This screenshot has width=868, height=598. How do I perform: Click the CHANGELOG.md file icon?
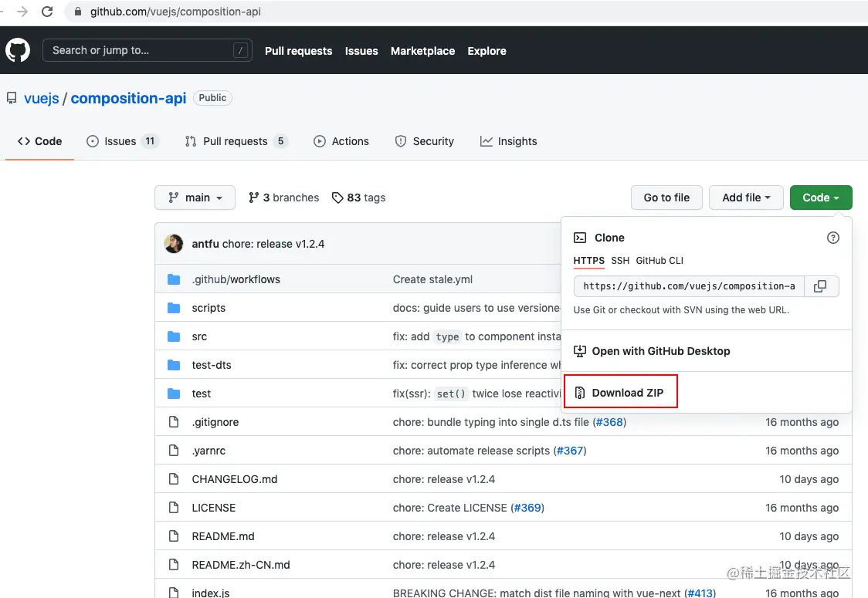click(174, 479)
